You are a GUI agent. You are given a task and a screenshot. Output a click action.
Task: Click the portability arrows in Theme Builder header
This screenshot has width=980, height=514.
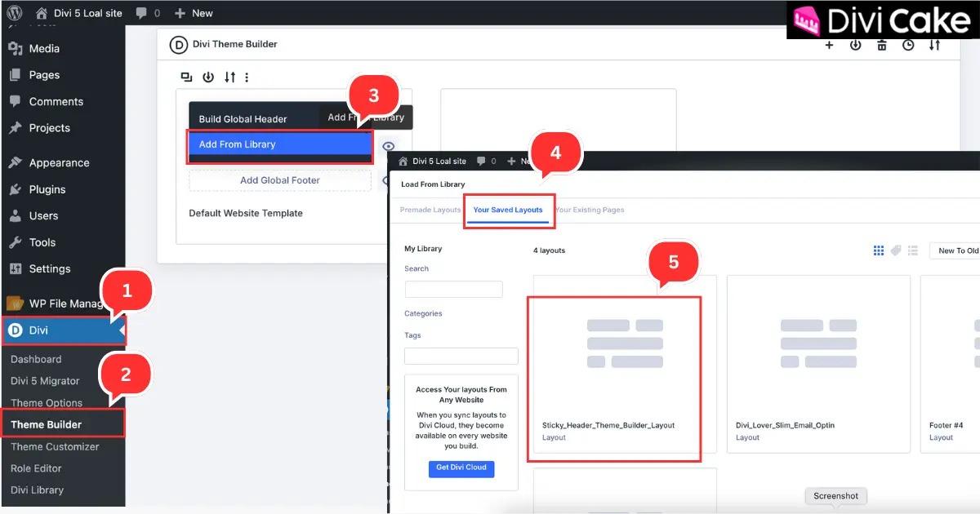[x=934, y=46]
